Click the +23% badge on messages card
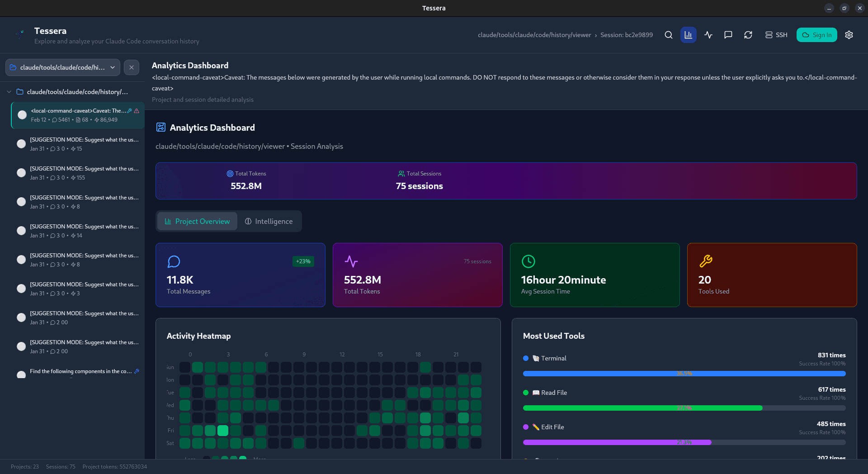The width and height of the screenshot is (868, 474). click(303, 261)
